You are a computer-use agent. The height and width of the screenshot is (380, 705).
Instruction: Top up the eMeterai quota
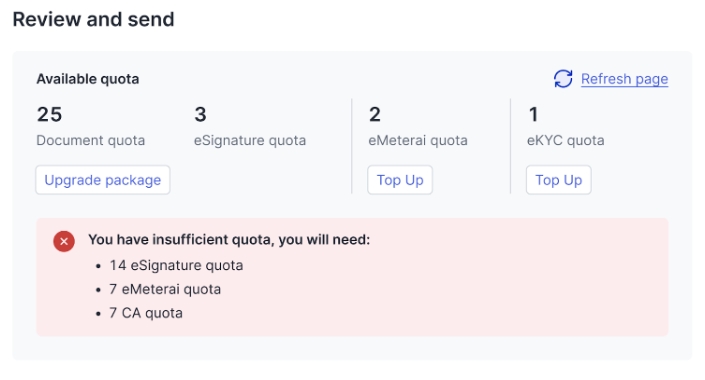(400, 180)
